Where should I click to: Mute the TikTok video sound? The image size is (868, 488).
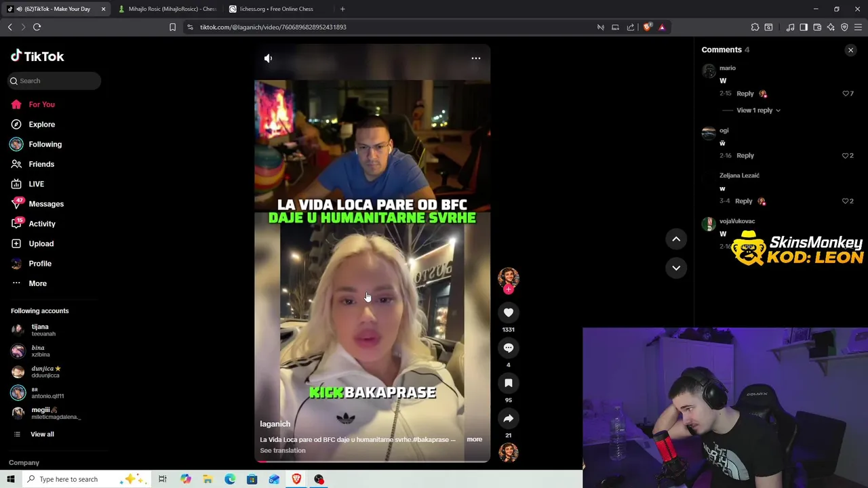click(268, 58)
